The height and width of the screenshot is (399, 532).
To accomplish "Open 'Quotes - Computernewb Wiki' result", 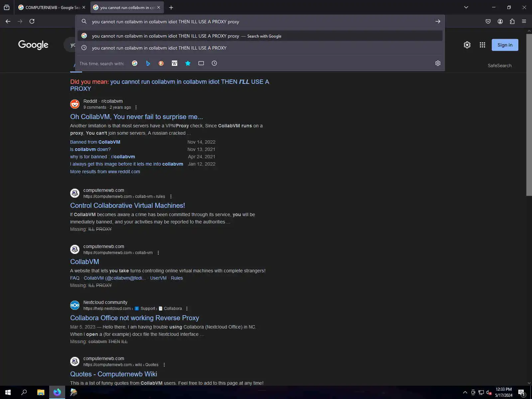I will coord(113,374).
